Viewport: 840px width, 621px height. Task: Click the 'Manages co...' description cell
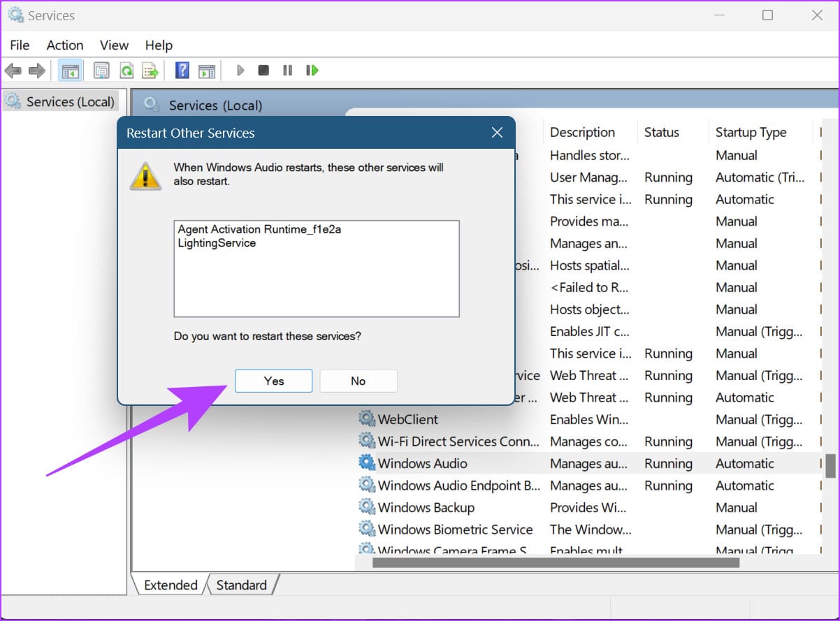coord(589,441)
